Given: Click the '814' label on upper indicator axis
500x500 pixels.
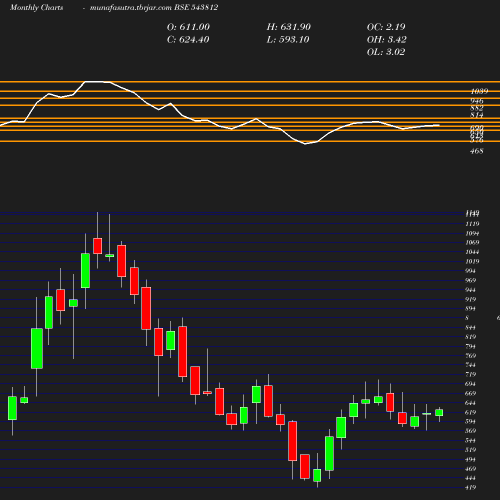Looking at the screenshot, I should tap(477, 115).
